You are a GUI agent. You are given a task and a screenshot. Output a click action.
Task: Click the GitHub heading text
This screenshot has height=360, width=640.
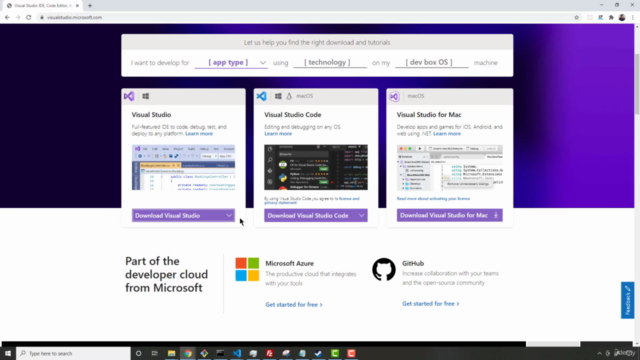[x=413, y=264]
